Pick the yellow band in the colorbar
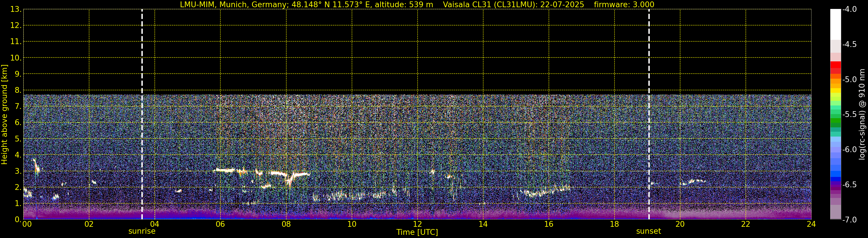Viewport: 868px width, 238px height. coord(835,90)
